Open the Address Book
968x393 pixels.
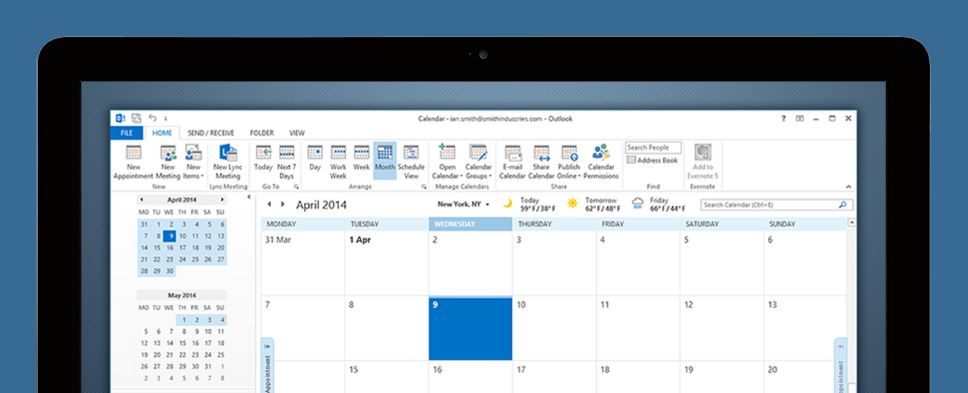[x=653, y=160]
